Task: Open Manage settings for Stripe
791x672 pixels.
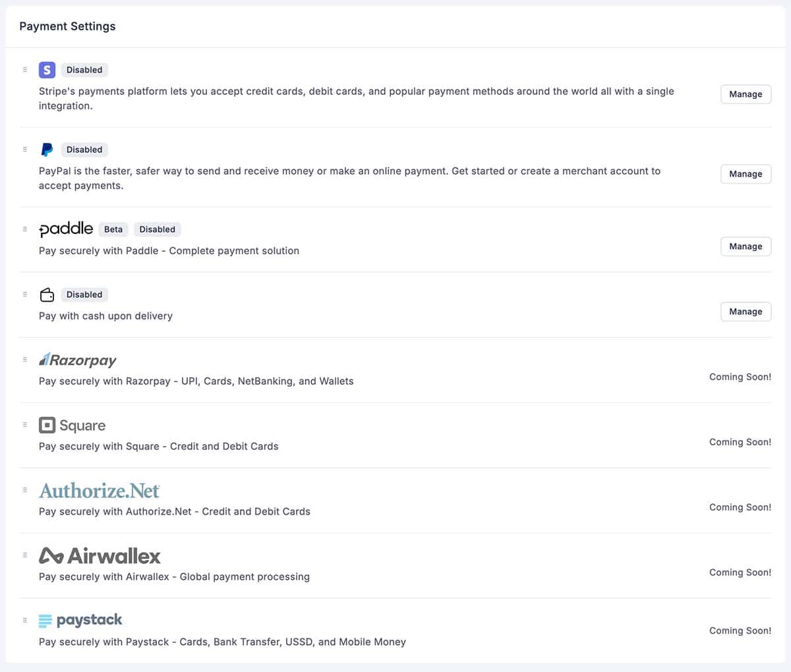Action: click(746, 94)
